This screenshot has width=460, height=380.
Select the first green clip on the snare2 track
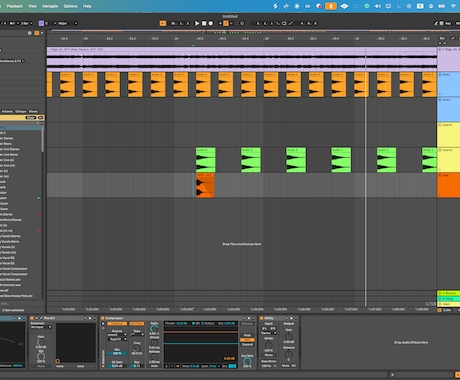point(205,160)
